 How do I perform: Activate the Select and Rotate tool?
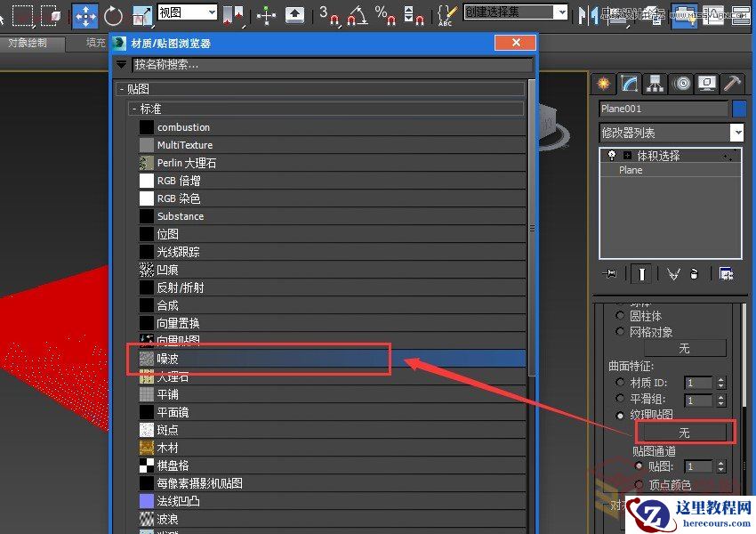click(x=111, y=13)
